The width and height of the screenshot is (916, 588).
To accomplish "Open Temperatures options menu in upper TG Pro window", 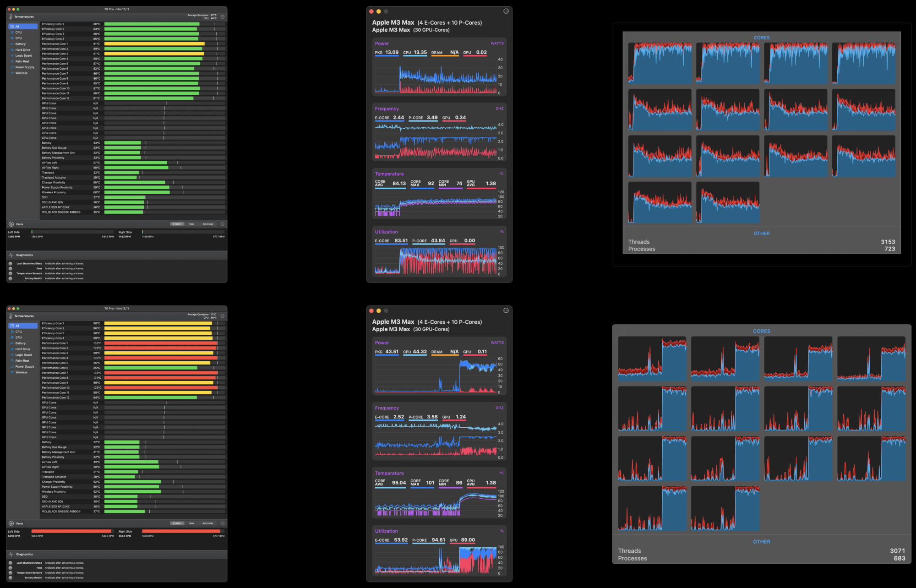I will tap(223, 17).
